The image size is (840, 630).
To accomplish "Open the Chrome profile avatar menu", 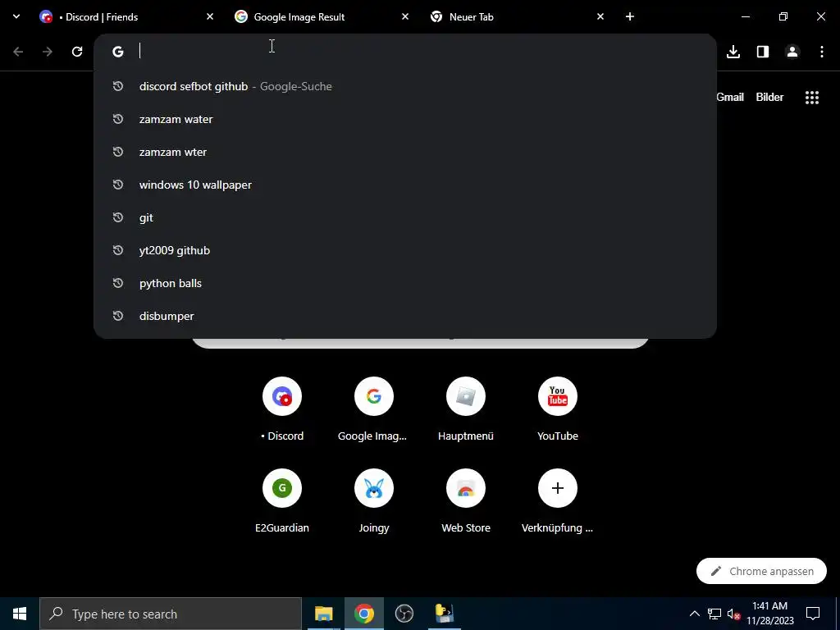I will pyautogui.click(x=792, y=52).
